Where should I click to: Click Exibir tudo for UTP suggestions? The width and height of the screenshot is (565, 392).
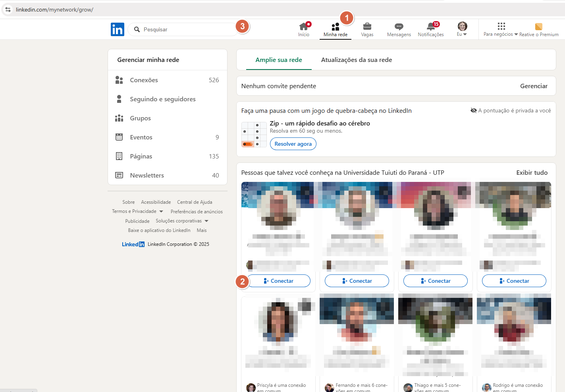tap(532, 173)
